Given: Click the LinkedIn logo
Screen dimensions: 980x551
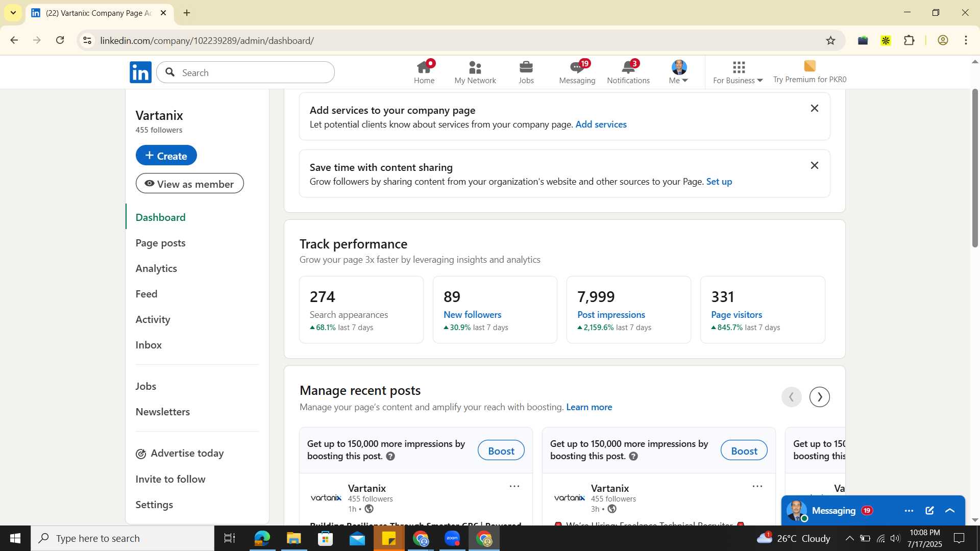Looking at the screenshot, I should (140, 72).
